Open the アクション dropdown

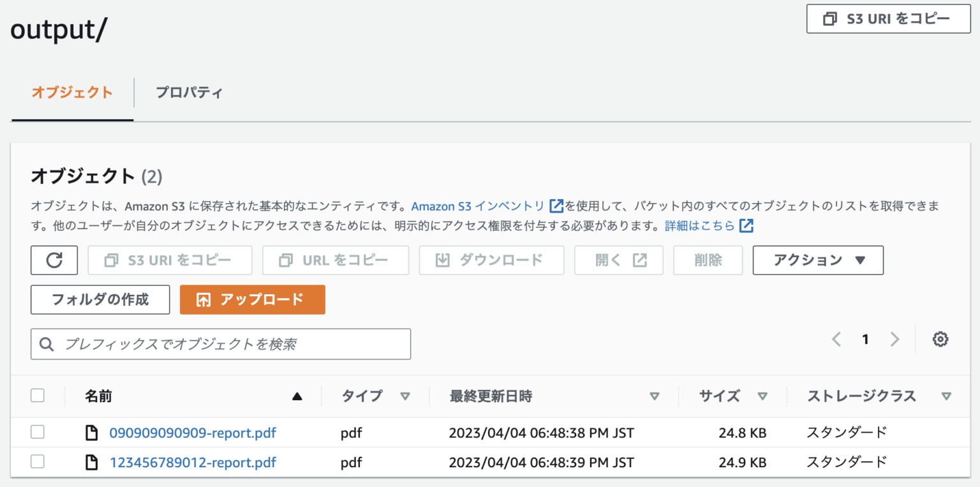817,260
